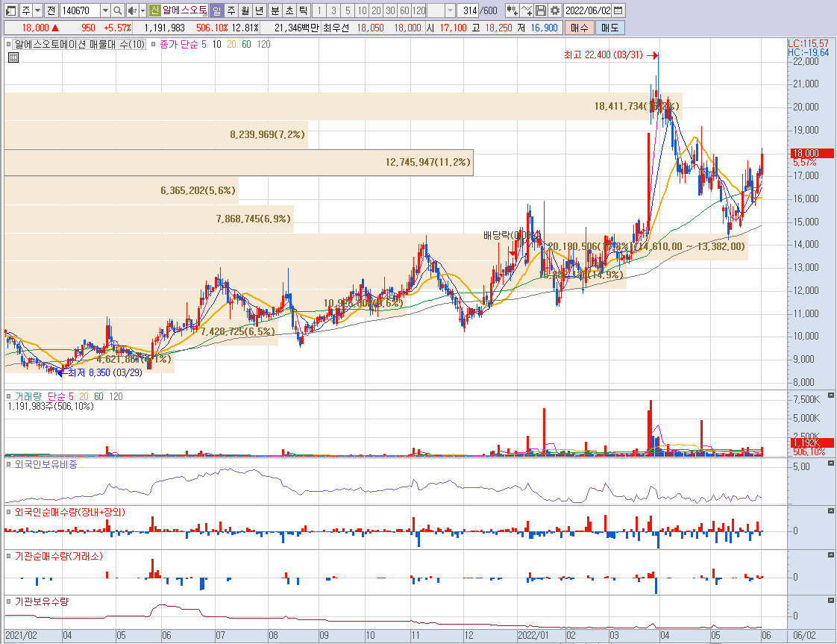Image resolution: width=837 pixels, height=644 pixels.
Task: Click the stock code input 140670
Action: click(80, 10)
